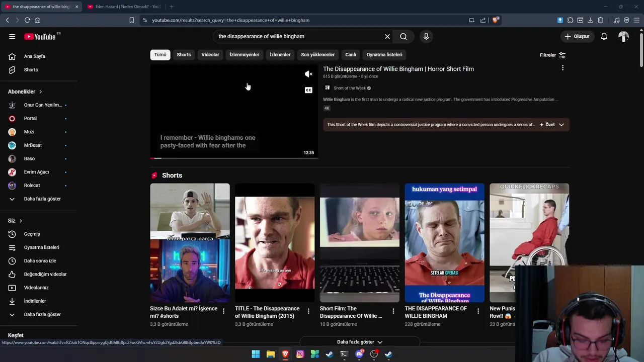Reload the page
Viewport: 644px width, 362px height.
pos(27,20)
